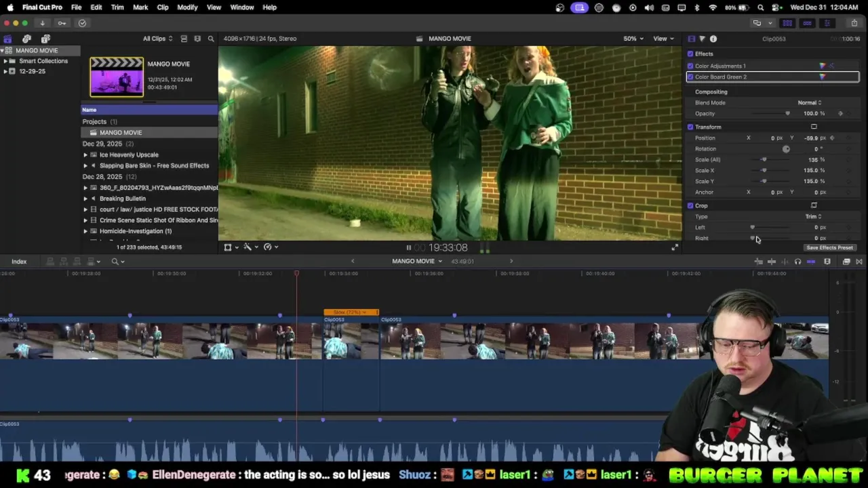Click the Apple menu logo
The width and height of the screenshot is (868, 488).
(9, 7)
